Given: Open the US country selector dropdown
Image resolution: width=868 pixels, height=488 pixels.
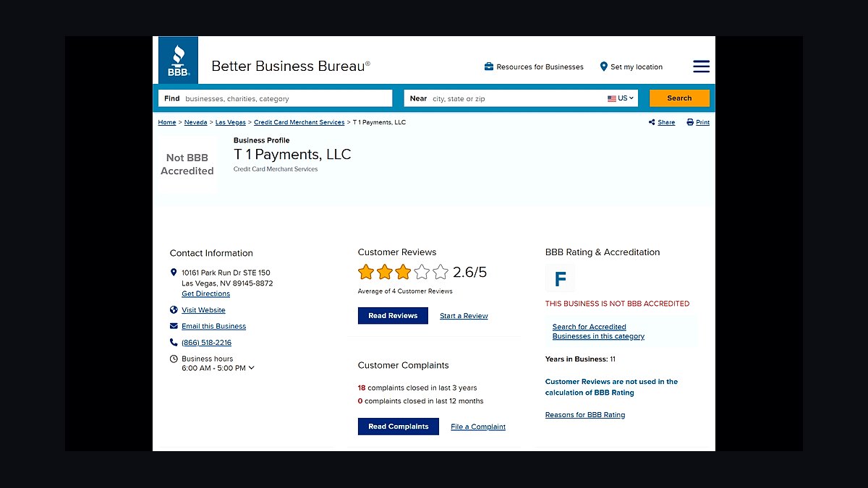Looking at the screenshot, I should (x=621, y=98).
